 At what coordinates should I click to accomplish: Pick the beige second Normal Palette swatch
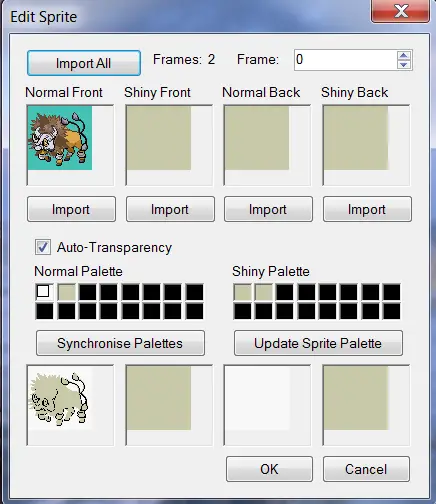66,292
